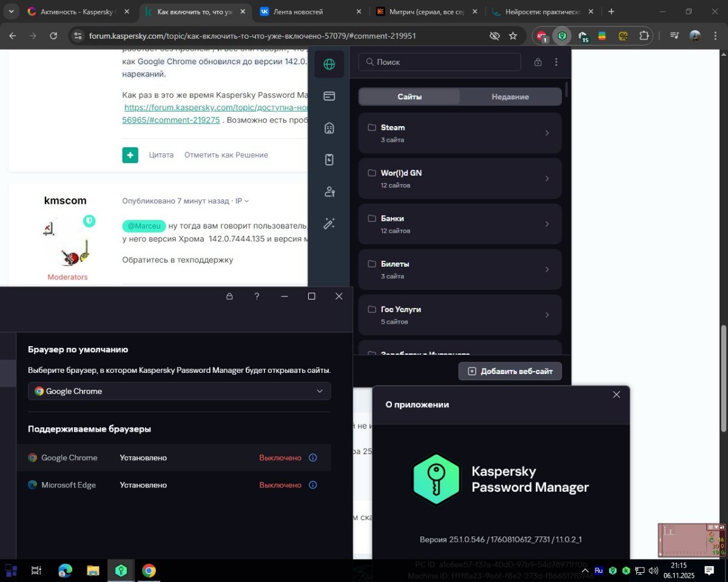
Task: Open the default browser dropdown showing Google Chrome
Action: coord(180,391)
